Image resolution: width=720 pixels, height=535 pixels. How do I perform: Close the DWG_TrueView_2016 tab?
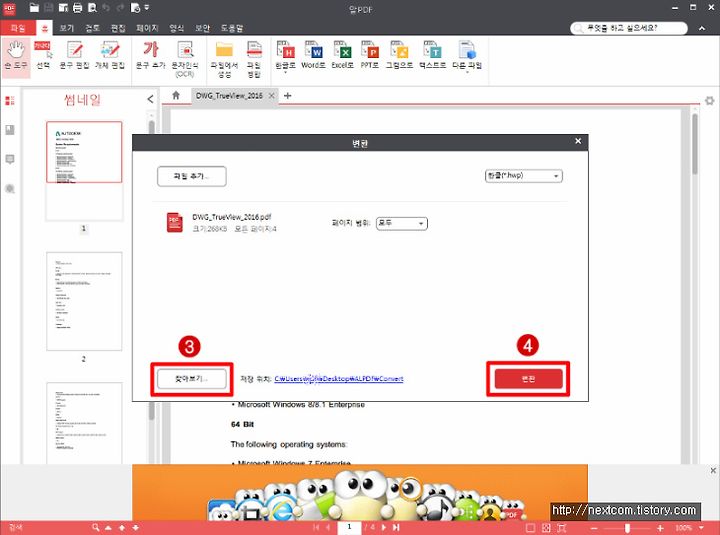coord(271,96)
